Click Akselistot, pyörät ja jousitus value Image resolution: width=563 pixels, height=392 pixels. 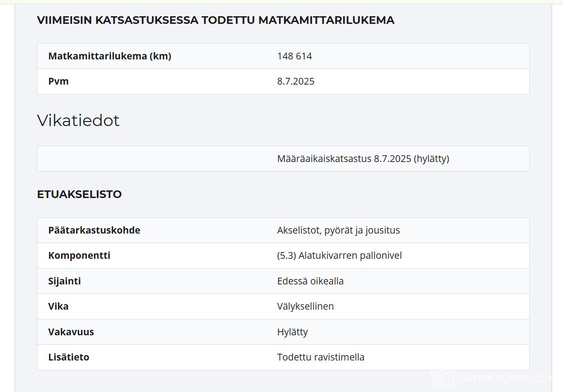tap(338, 230)
